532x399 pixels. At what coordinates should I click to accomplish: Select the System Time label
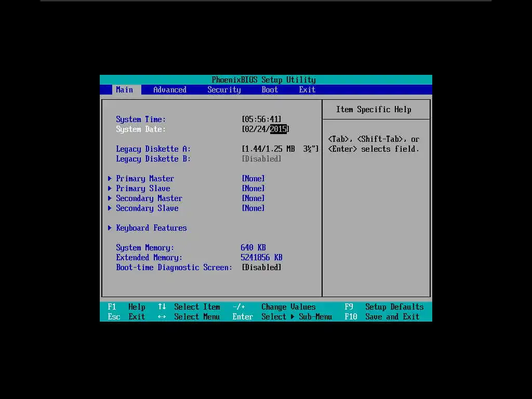[141, 119]
